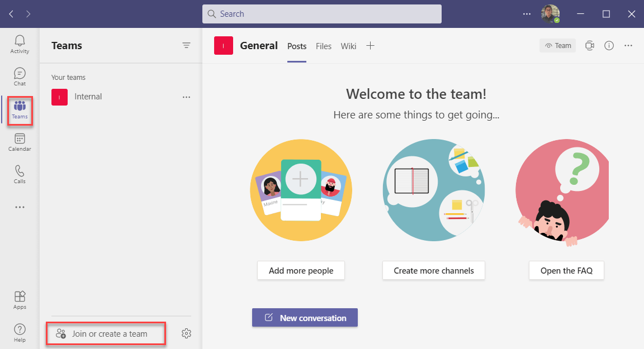Open more channel options ellipsis

tap(628, 46)
